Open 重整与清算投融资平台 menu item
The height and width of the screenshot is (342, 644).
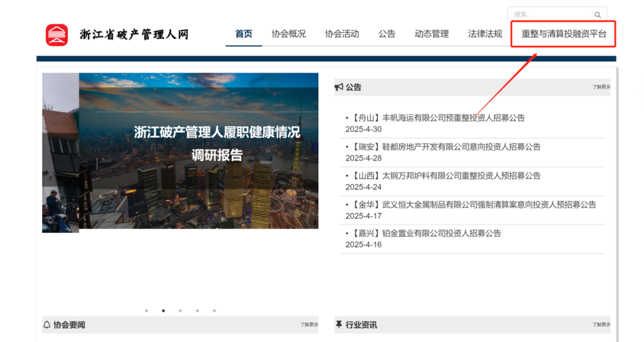[x=564, y=33]
